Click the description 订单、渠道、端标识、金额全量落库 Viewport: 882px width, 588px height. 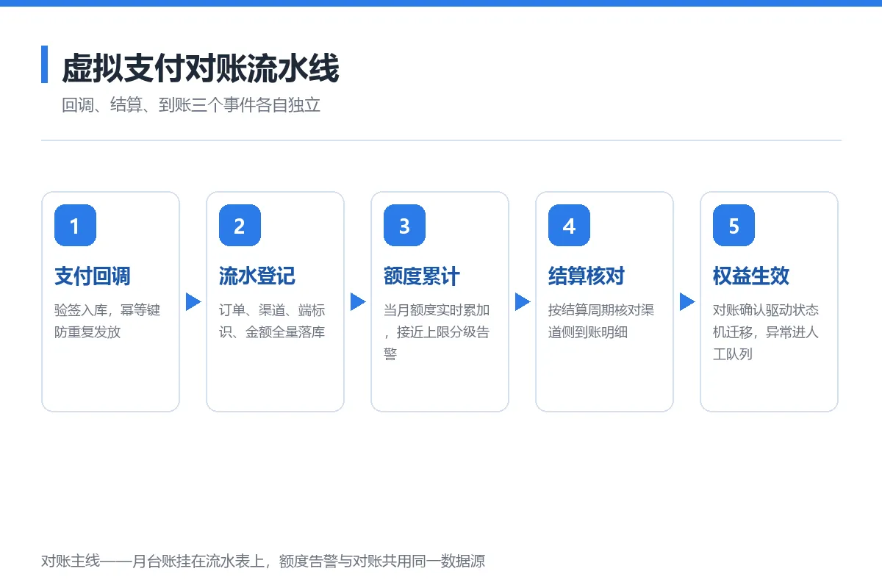[x=272, y=321]
